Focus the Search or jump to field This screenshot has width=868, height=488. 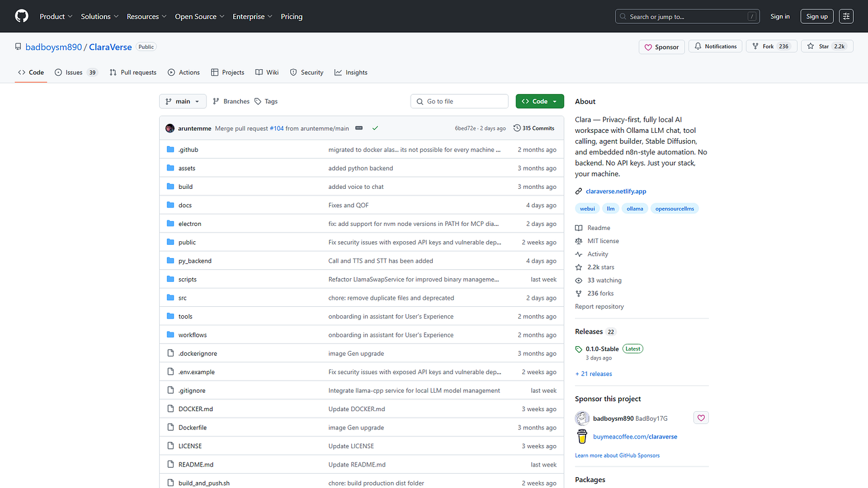coord(687,17)
